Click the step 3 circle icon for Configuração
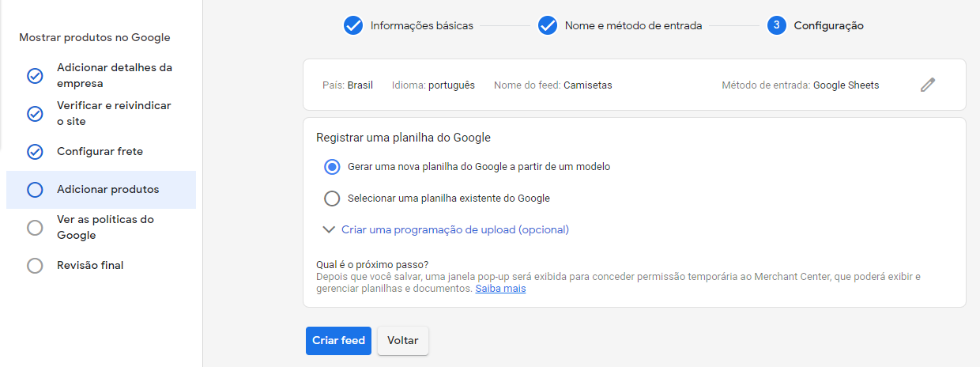Image resolution: width=980 pixels, height=367 pixels. pyautogui.click(x=777, y=25)
